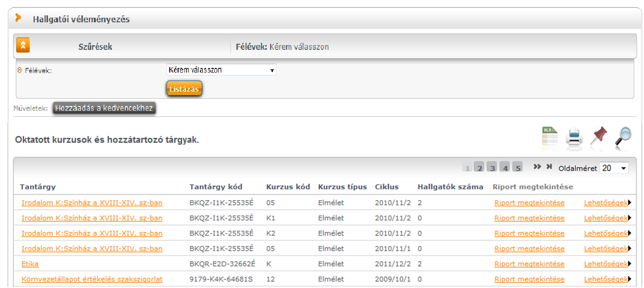Expand Lehetőségek for Környezetállapot értékelés row
Screen dimensions: 644x288
click(607, 280)
